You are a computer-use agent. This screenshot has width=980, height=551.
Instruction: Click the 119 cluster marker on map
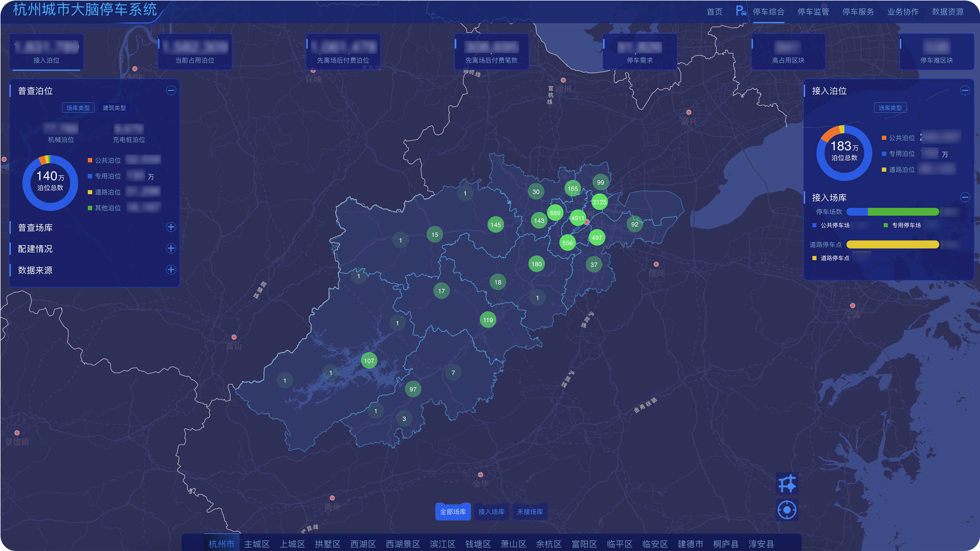coord(488,320)
